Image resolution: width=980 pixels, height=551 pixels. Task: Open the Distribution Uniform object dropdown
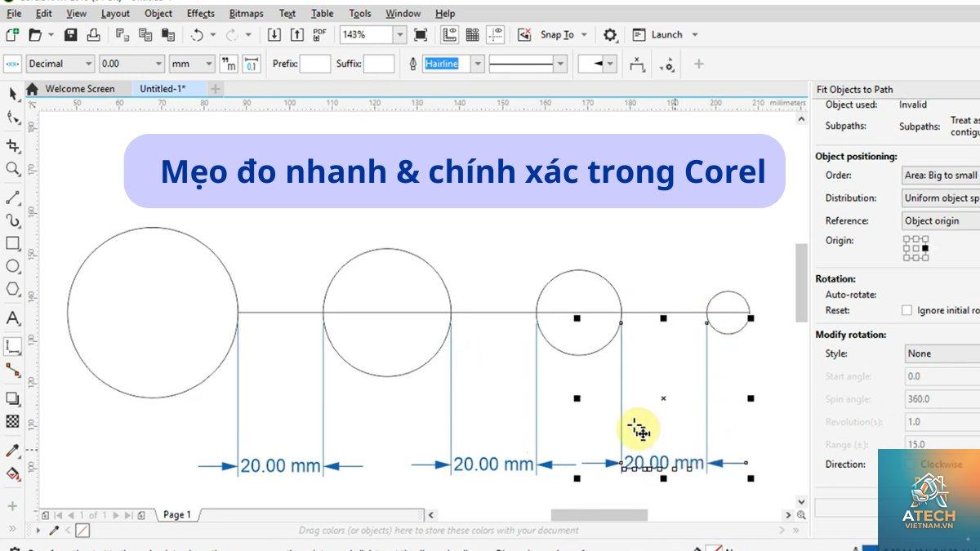click(x=940, y=198)
